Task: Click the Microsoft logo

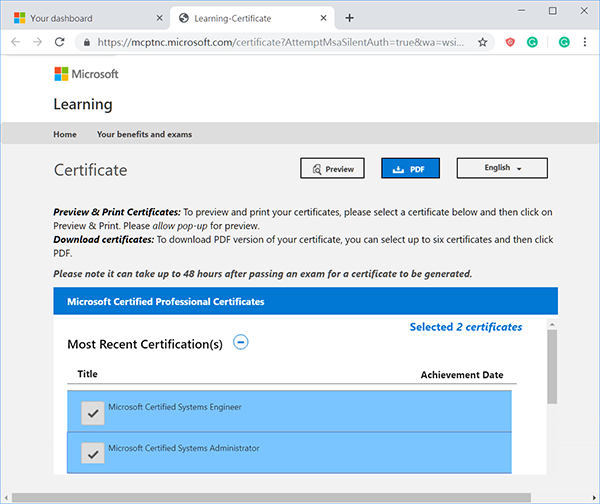Action: click(x=86, y=74)
